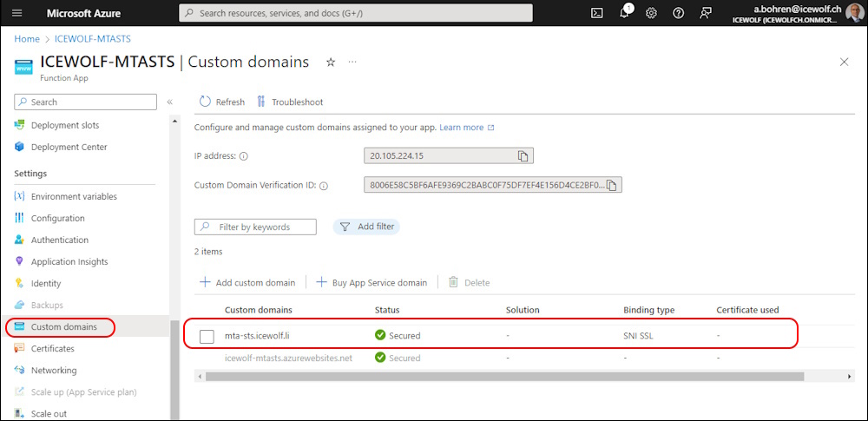Click the Environment variables icon
The height and width of the screenshot is (421, 868).
point(19,196)
